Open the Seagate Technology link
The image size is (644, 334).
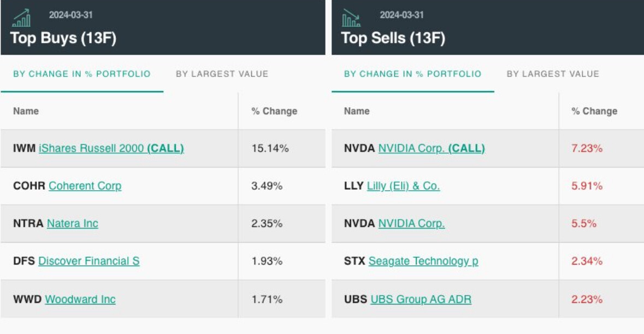(x=423, y=261)
